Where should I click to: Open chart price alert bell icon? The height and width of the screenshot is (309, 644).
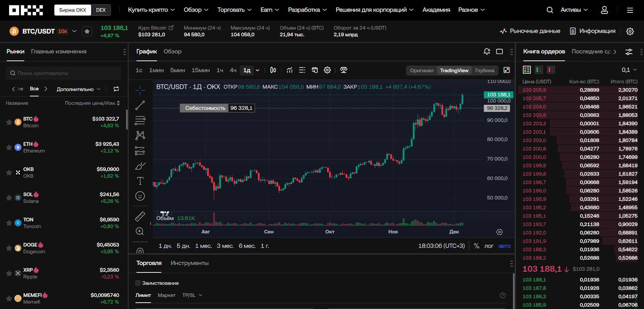coord(487,51)
